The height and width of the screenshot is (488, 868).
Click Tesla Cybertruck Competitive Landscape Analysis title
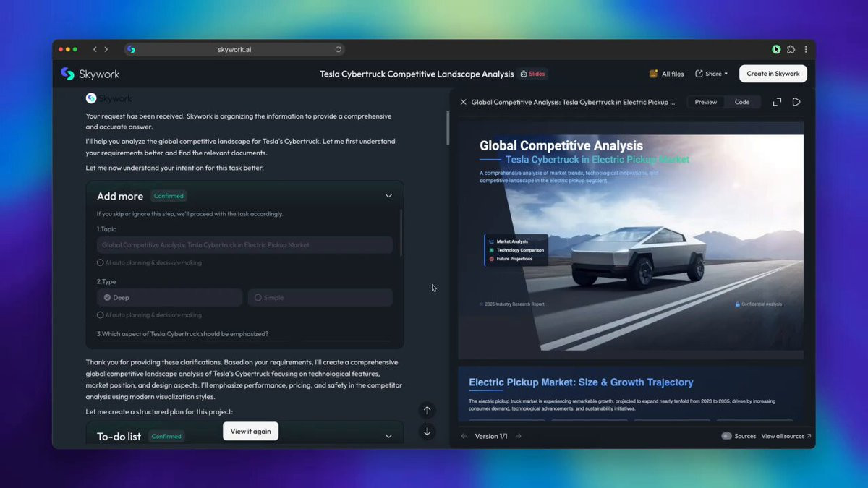[417, 74]
